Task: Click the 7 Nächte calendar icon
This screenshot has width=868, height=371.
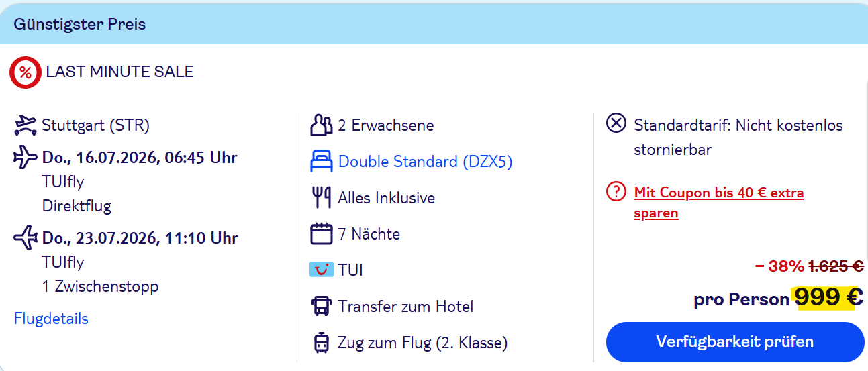Action: (x=322, y=234)
